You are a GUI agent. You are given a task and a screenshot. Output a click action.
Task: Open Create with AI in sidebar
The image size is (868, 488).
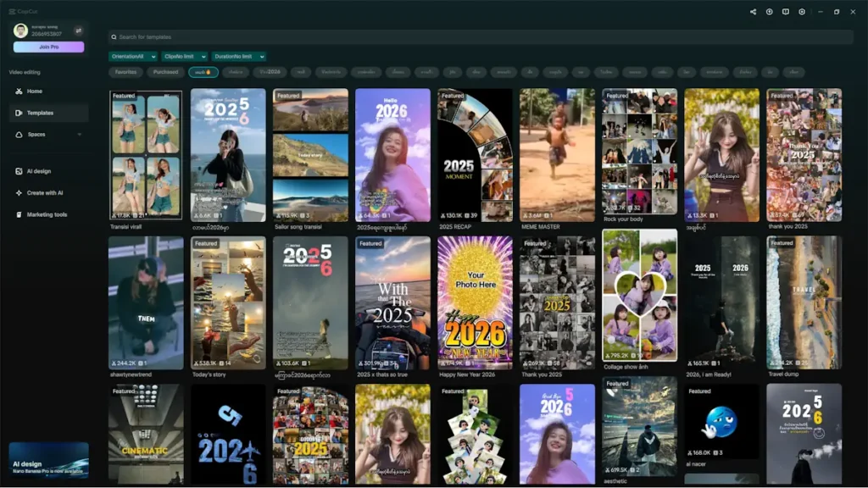point(44,193)
